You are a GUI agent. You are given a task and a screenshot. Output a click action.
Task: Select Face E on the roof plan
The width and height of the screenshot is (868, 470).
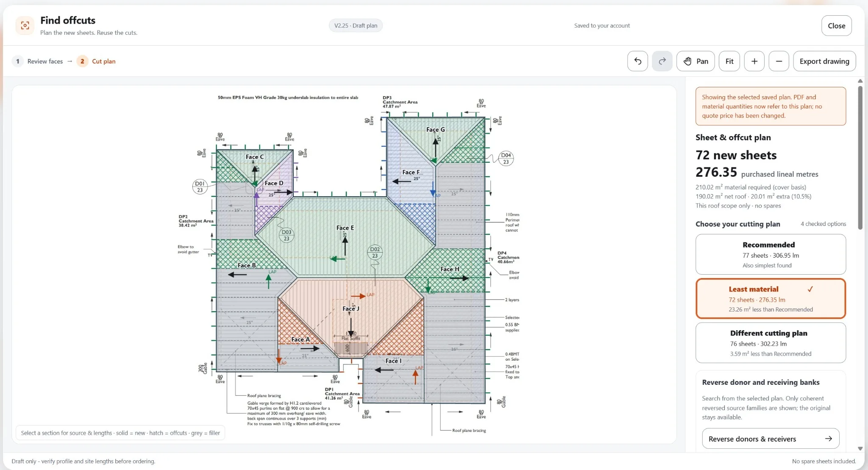point(345,228)
